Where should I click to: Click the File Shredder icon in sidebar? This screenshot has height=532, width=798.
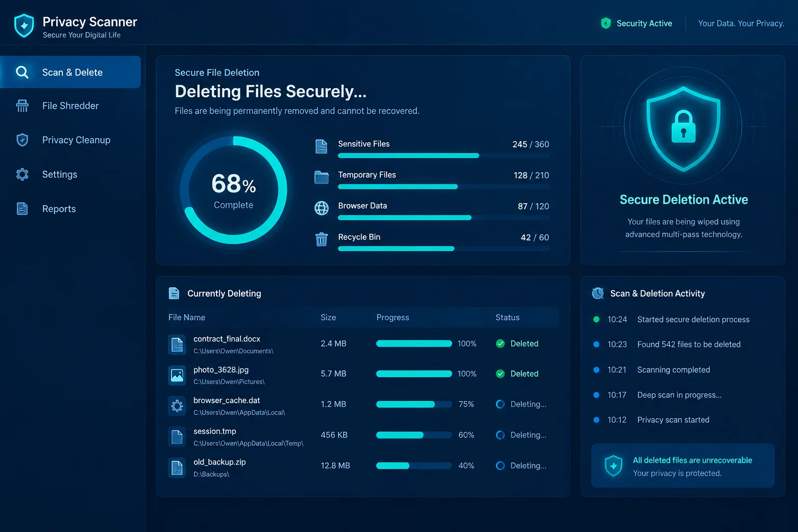[x=22, y=105]
